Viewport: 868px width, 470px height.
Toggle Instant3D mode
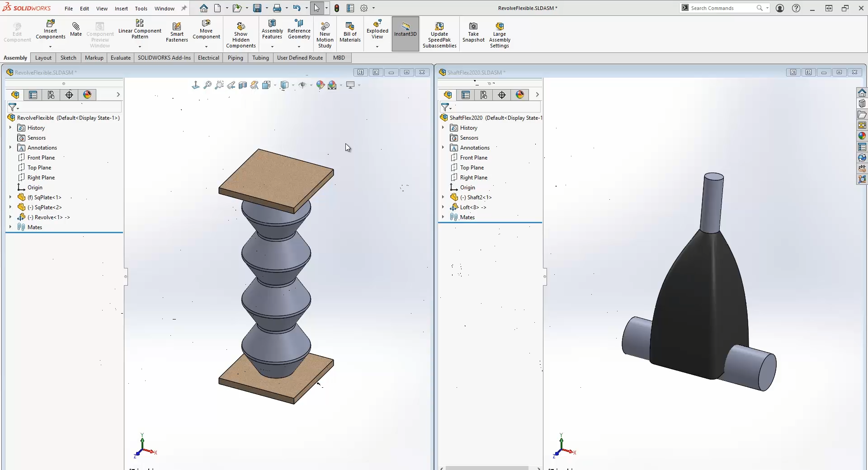tap(406, 34)
